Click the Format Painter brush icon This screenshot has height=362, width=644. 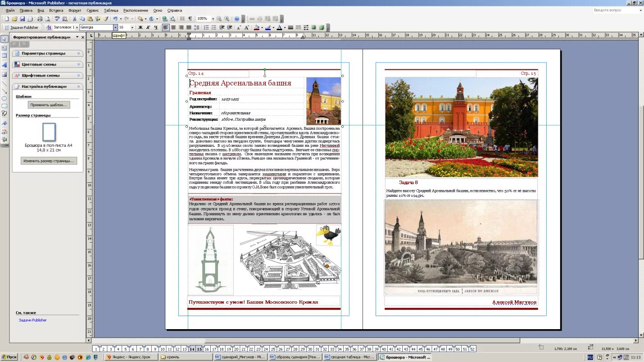click(x=106, y=19)
